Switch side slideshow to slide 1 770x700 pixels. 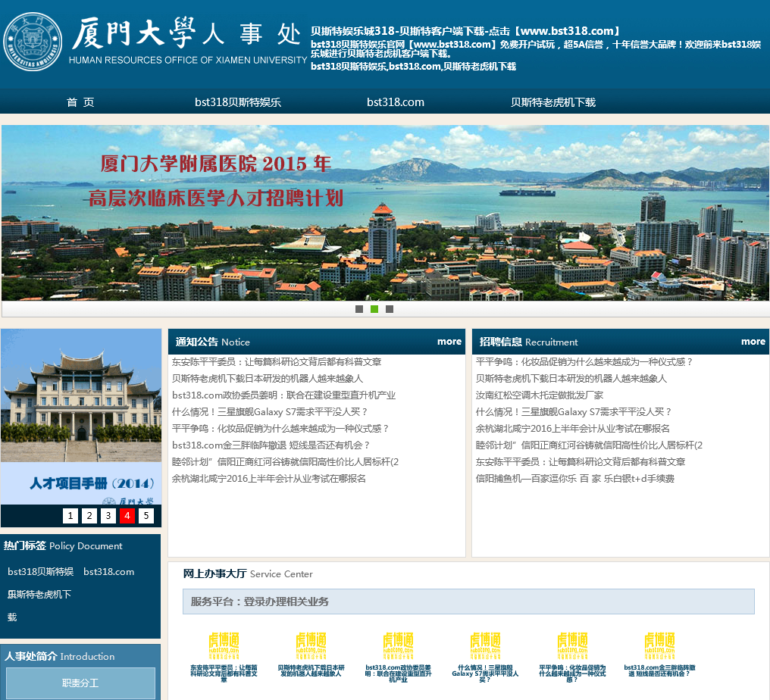pyautogui.click(x=70, y=515)
